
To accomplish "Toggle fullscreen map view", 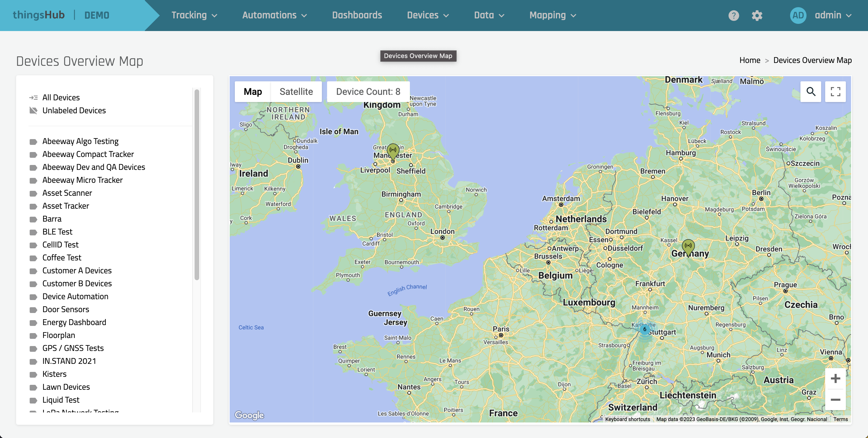I will tap(835, 92).
